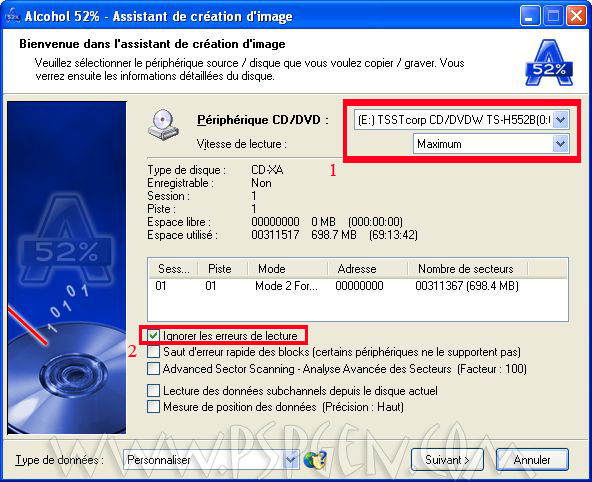Minimize the Alcohol 52% window
592x482 pixels.
529,16
